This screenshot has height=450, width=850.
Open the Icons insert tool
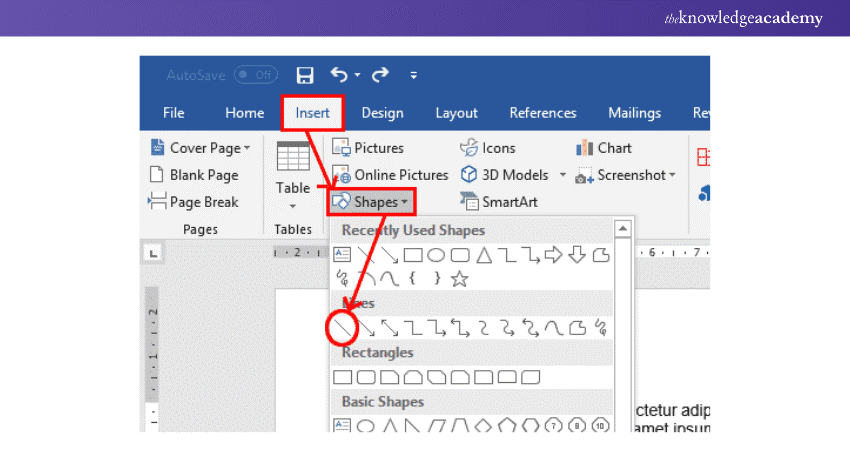coord(488,148)
